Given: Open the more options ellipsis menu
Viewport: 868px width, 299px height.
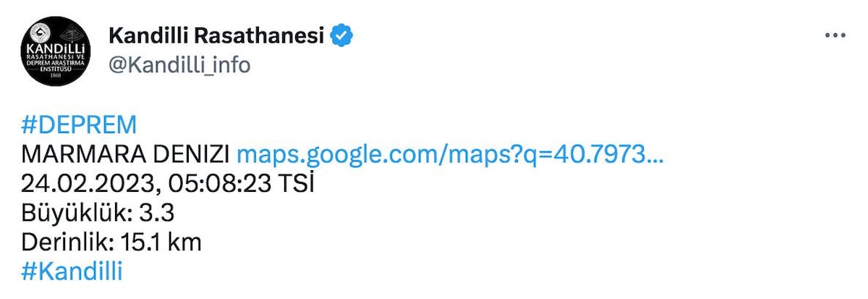Looking at the screenshot, I should 835,35.
